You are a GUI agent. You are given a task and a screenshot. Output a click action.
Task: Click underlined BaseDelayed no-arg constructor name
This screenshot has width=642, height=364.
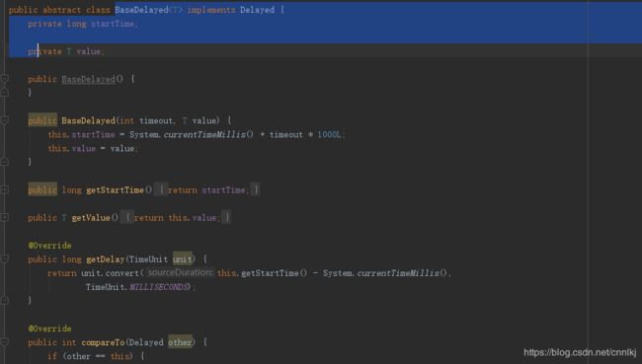(x=89, y=79)
